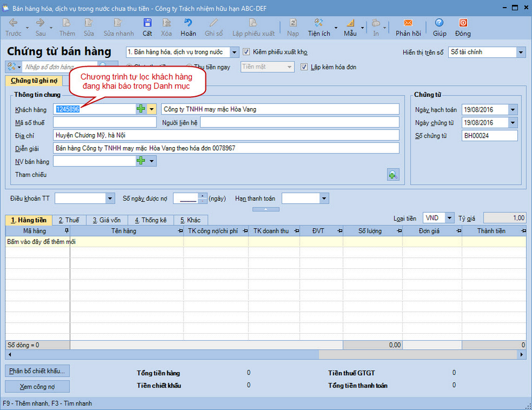Image resolution: width=532 pixels, height=410 pixels.
Task: Add new sales staff with green plus icon
Action: 141,161
